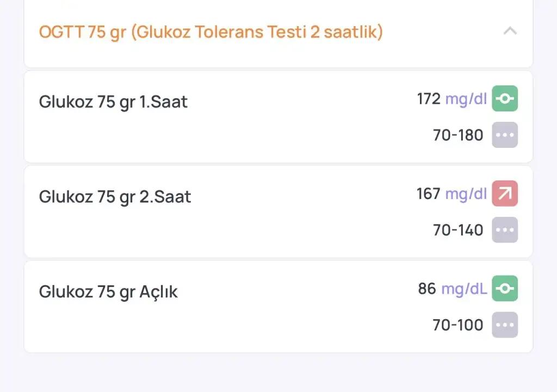Click the 70-100 reference range
This screenshot has width=557, height=392.
coord(458,325)
